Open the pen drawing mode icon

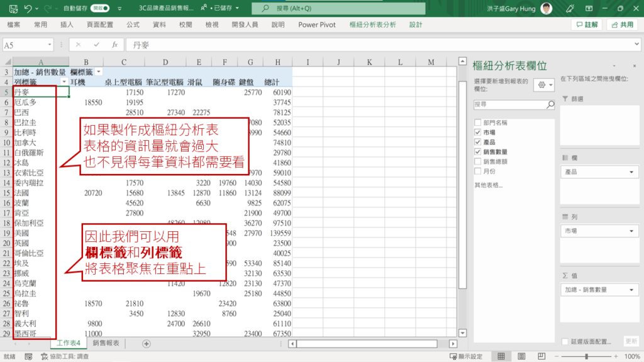[x=570, y=8]
